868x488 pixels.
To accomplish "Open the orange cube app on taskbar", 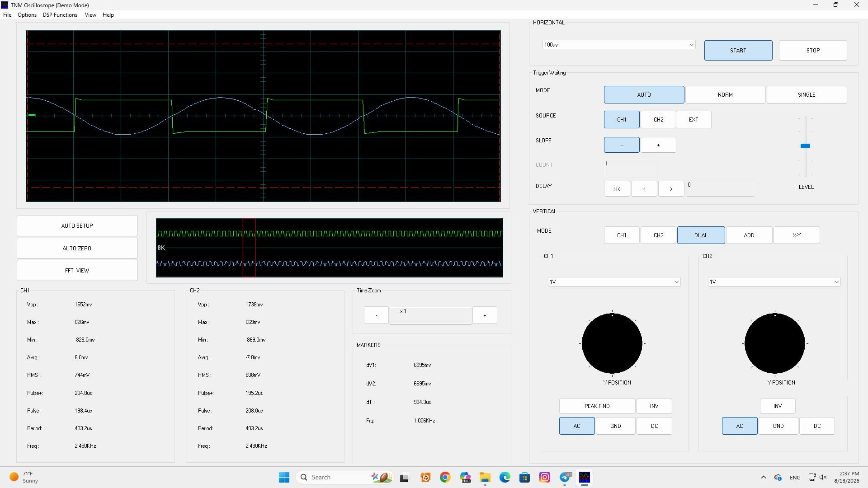I will point(425,477).
